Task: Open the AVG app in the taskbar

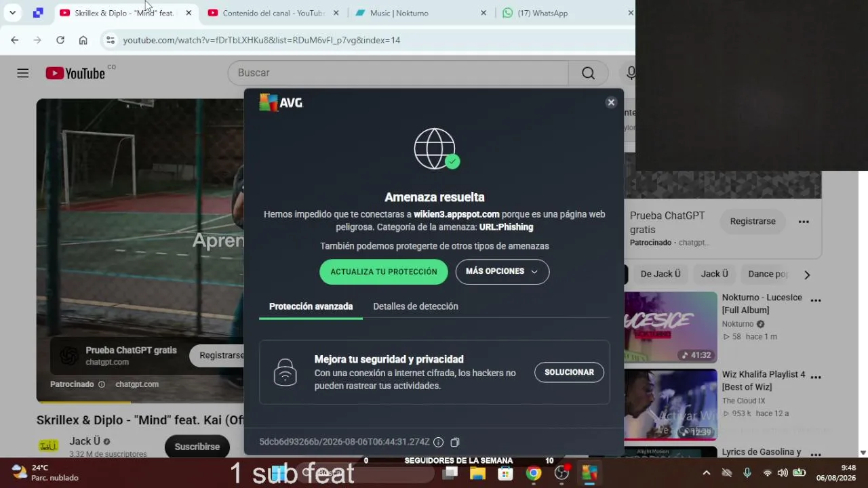Action: [x=589, y=473]
